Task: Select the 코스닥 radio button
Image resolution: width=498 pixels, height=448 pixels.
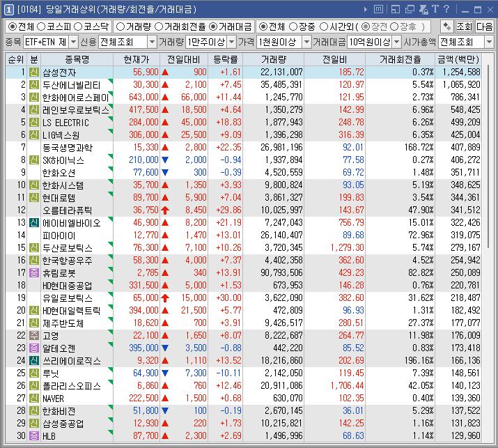Action: pyautogui.click(x=78, y=26)
